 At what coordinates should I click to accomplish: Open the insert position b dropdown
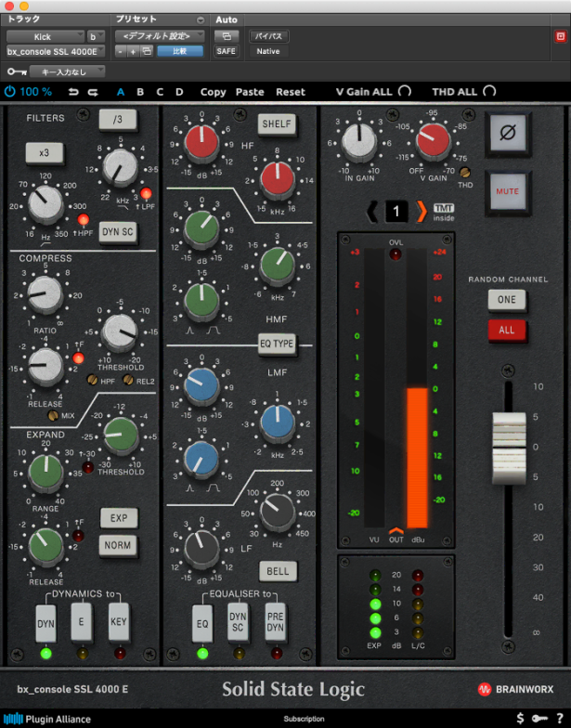coord(97,37)
